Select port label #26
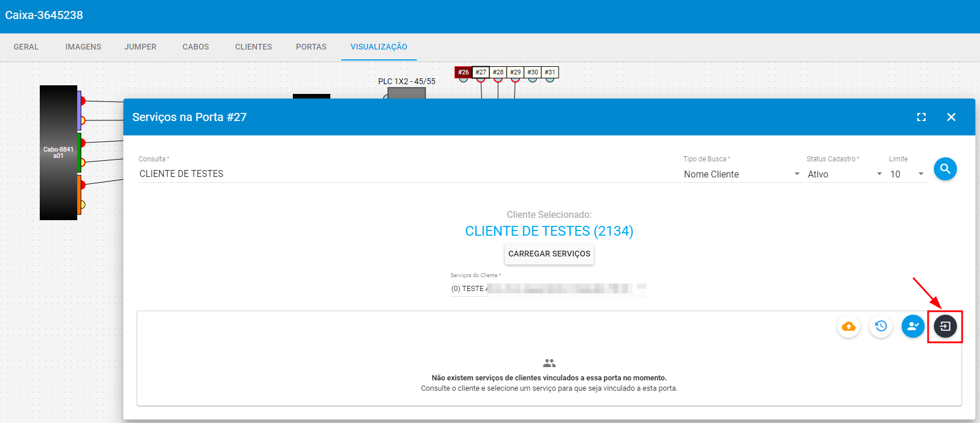The height and width of the screenshot is (423, 980). click(463, 72)
